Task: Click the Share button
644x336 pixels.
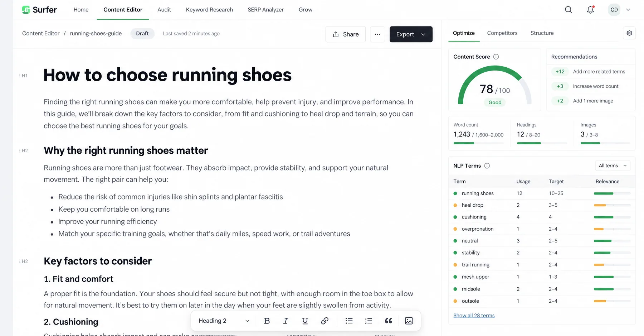Action: coord(346,34)
